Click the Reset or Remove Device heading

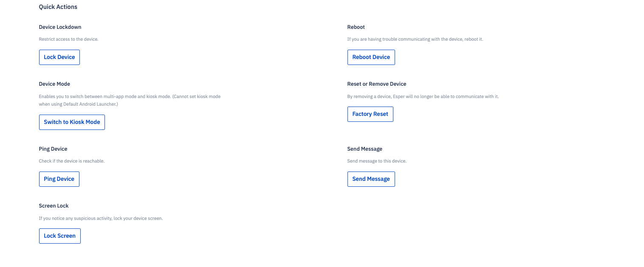(376, 84)
